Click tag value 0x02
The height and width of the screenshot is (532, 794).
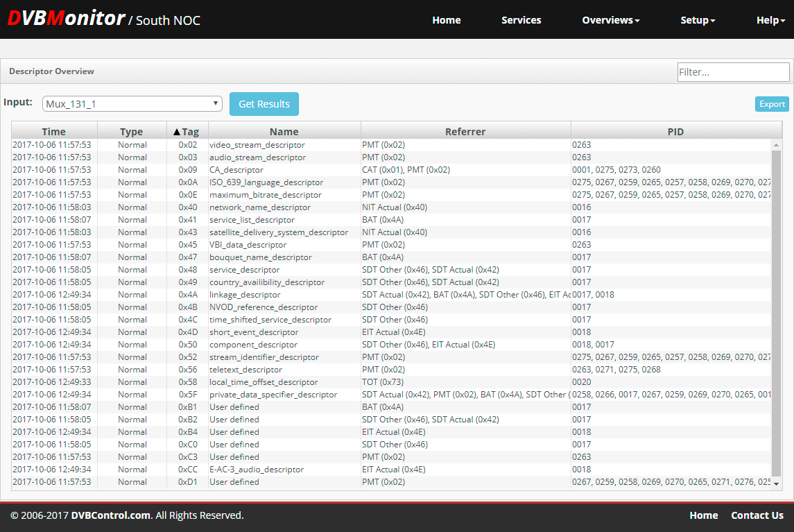[x=187, y=145]
